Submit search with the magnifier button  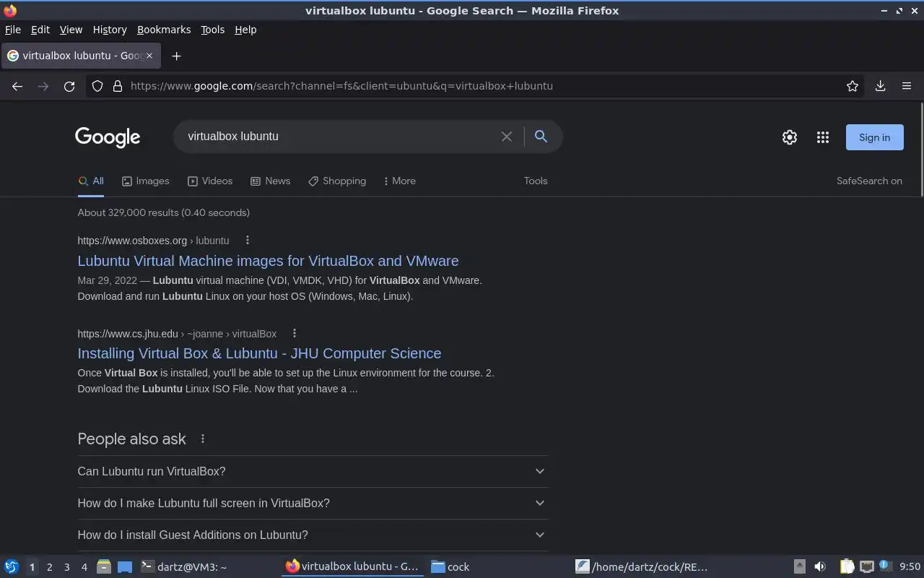[x=541, y=137]
